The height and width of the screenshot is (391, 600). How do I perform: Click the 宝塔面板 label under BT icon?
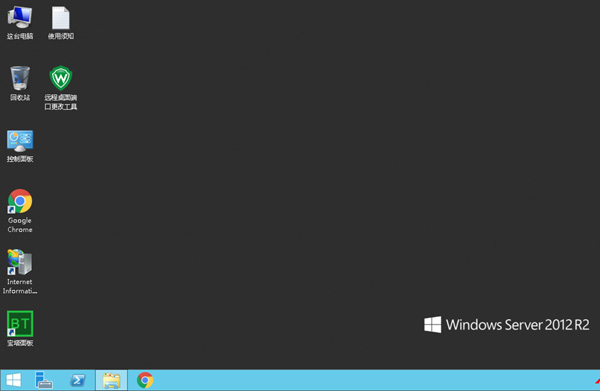(20, 343)
